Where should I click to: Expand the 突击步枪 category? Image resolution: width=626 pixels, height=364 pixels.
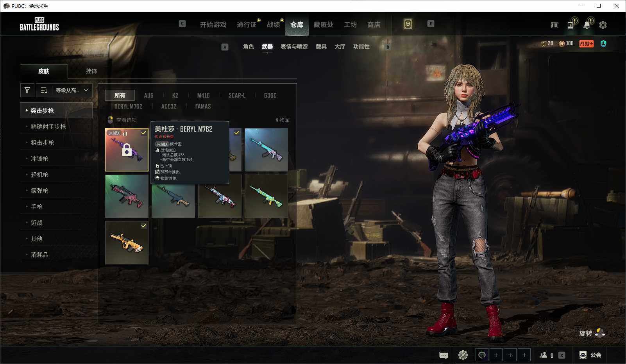point(56,111)
